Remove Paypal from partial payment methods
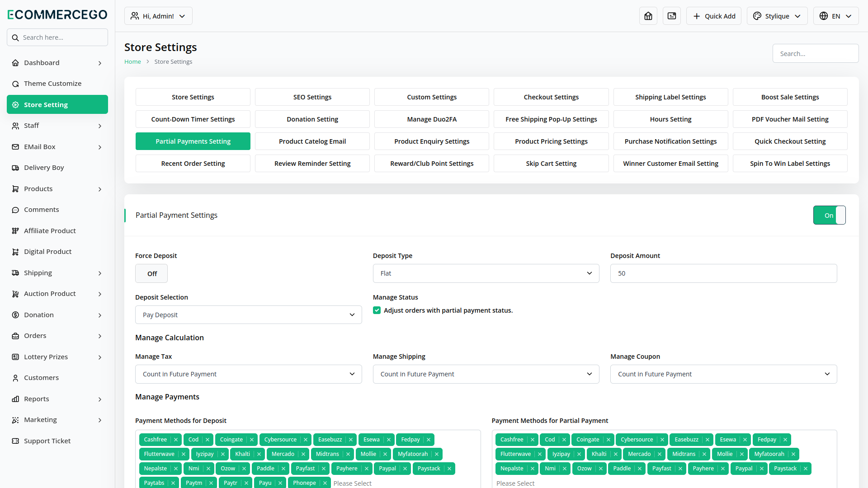868x488 pixels. pos(762,469)
